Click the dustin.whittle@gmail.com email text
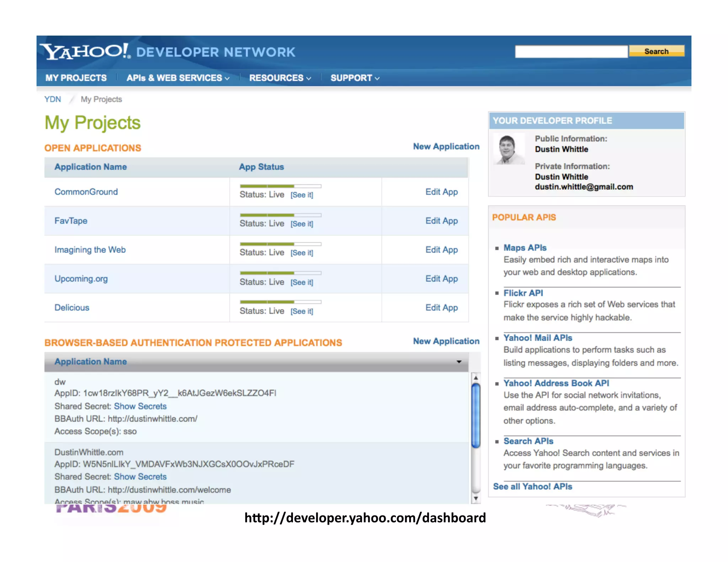Viewport: 728px width, 562px height. [x=584, y=187]
